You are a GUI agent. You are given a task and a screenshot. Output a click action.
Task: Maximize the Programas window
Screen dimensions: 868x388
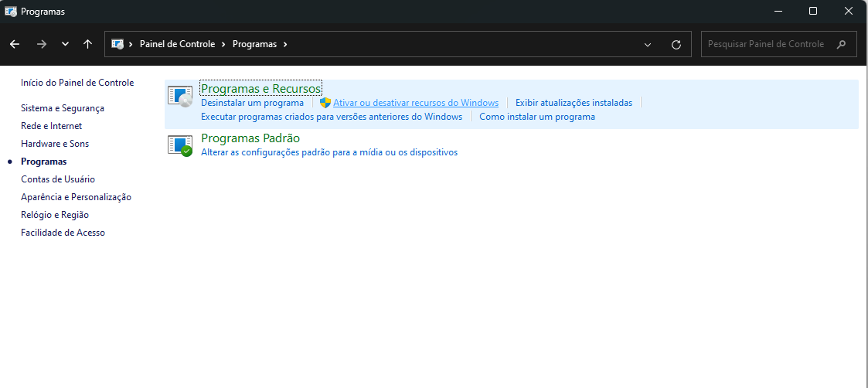[x=812, y=11]
